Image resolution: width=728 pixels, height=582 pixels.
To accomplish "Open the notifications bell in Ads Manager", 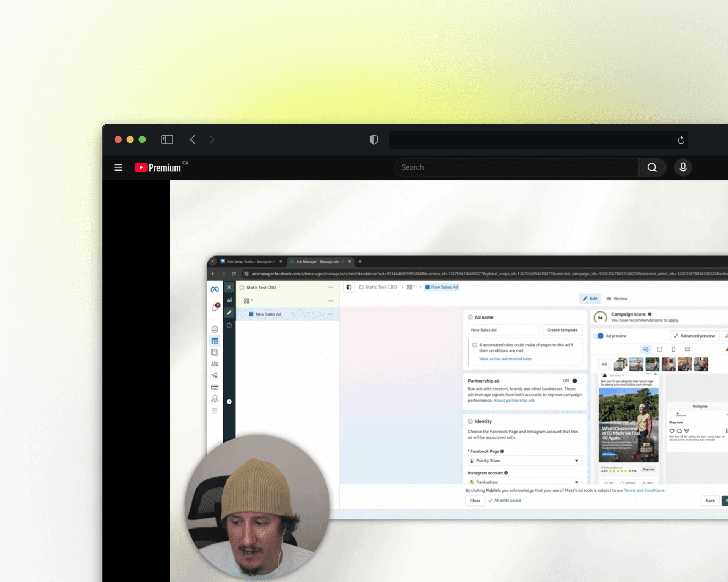I will (215, 307).
